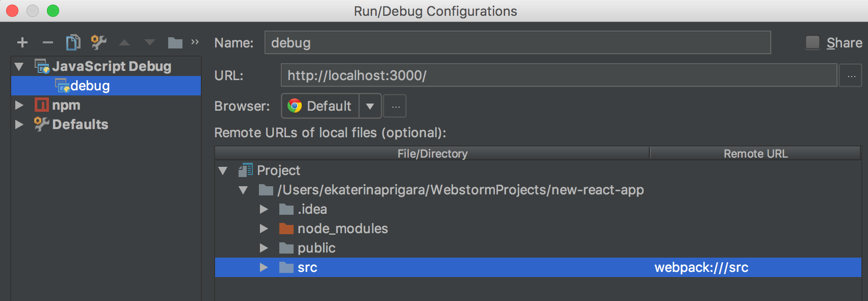Move configuration down with arrow icon
The width and height of the screenshot is (868, 301).
[150, 42]
